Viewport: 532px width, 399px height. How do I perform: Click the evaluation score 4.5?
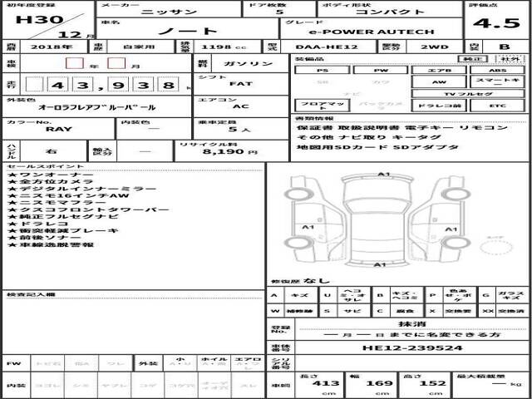[x=497, y=23]
